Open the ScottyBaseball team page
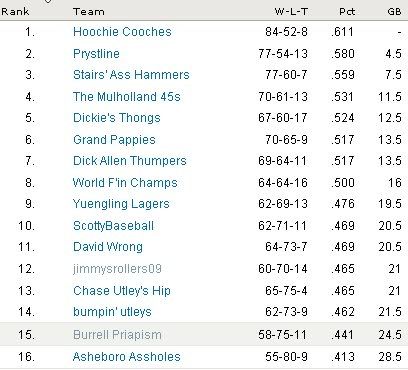The image size is (408, 370). [113, 226]
